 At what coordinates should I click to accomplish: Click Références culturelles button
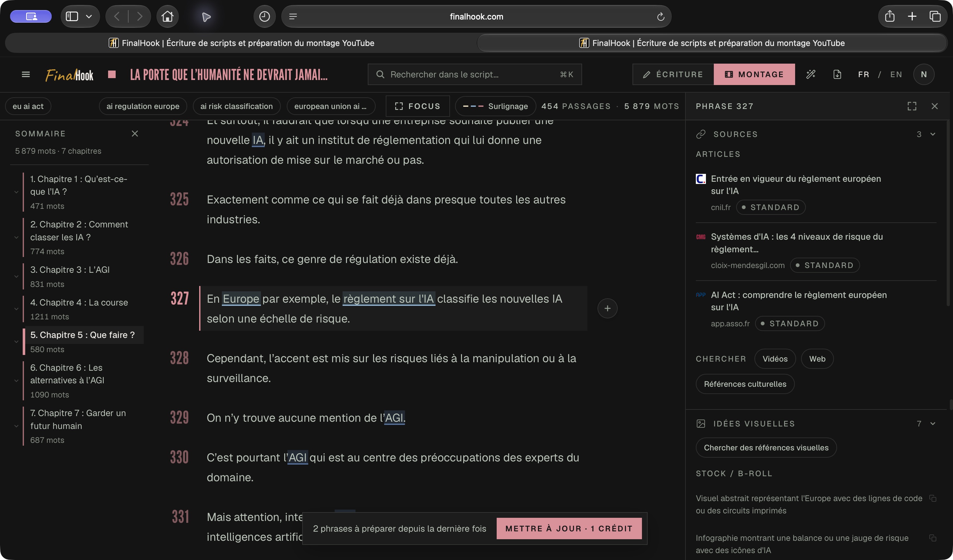click(x=745, y=384)
